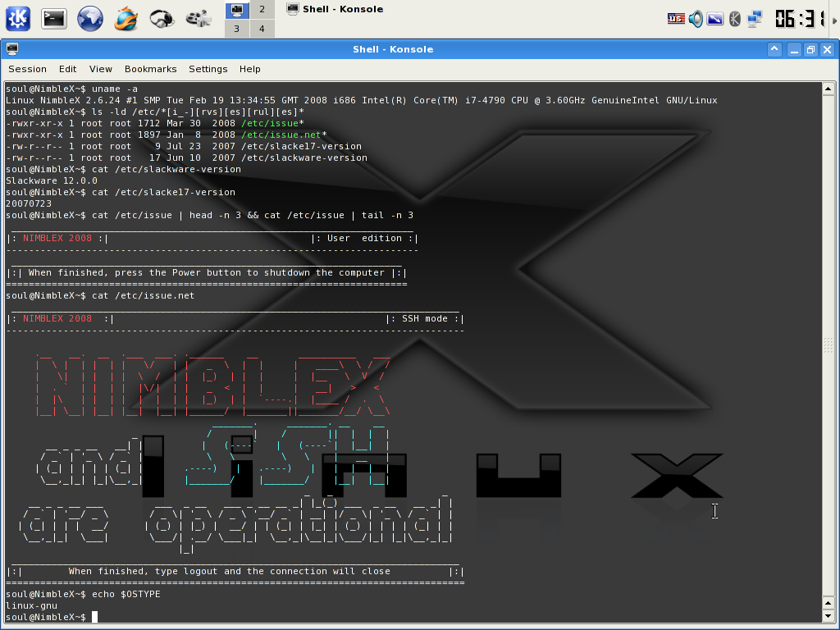Click the panel hide arrow at right edge
Screen dimensions: 840x630
coord(834,20)
